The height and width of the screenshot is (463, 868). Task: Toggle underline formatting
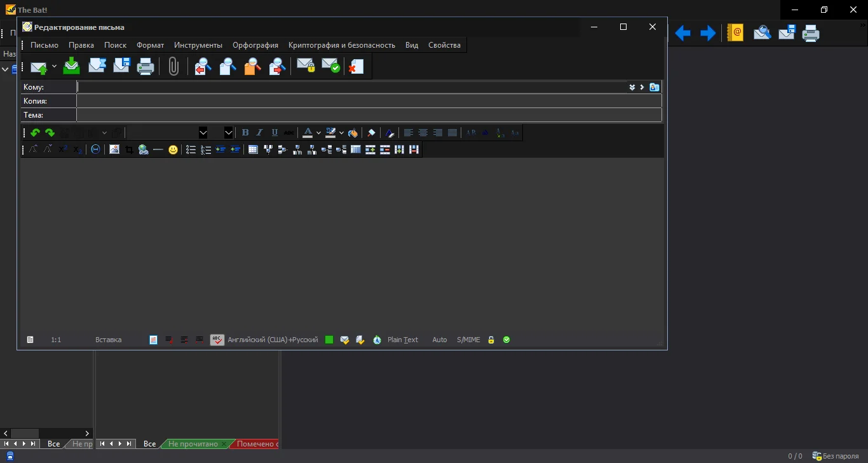(275, 133)
